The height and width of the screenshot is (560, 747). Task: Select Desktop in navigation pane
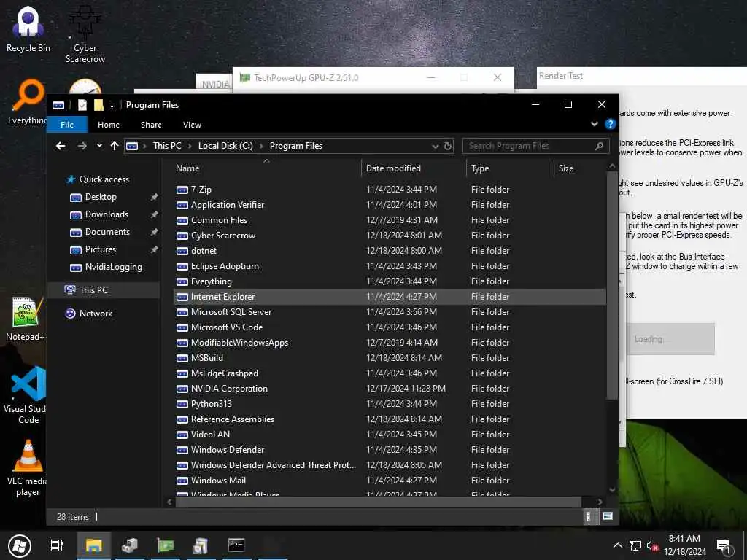[x=101, y=197]
